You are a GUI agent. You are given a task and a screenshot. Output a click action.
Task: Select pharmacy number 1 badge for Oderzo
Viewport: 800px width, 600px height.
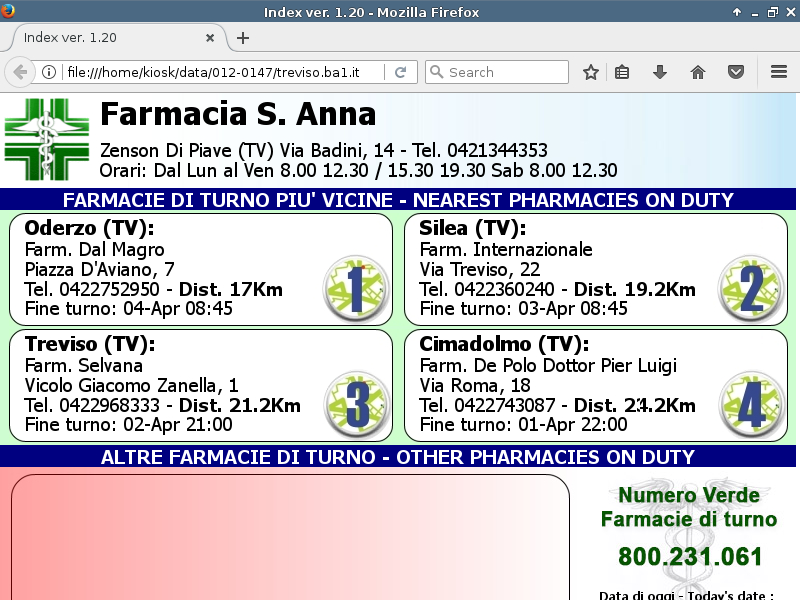[x=356, y=288]
